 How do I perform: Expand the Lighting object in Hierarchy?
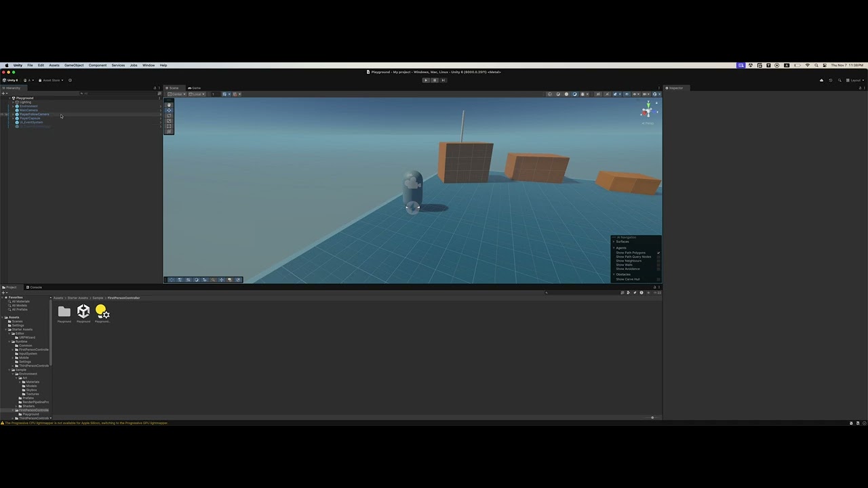tap(13, 102)
